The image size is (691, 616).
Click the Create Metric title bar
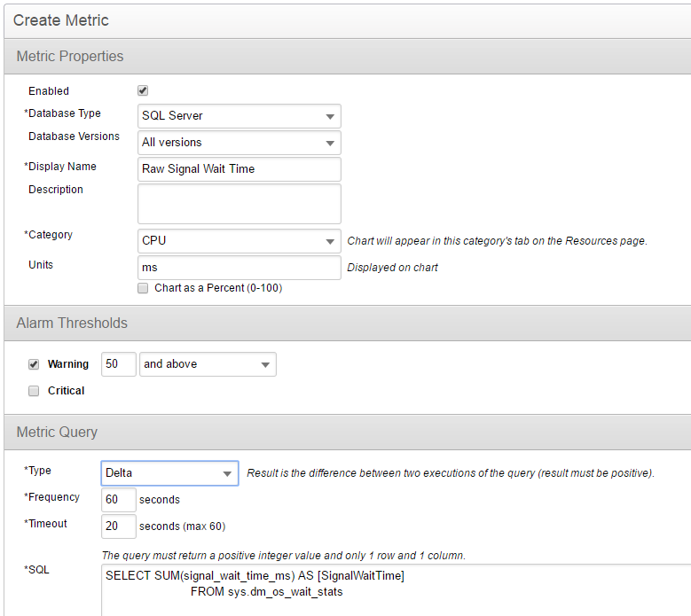[x=346, y=19]
